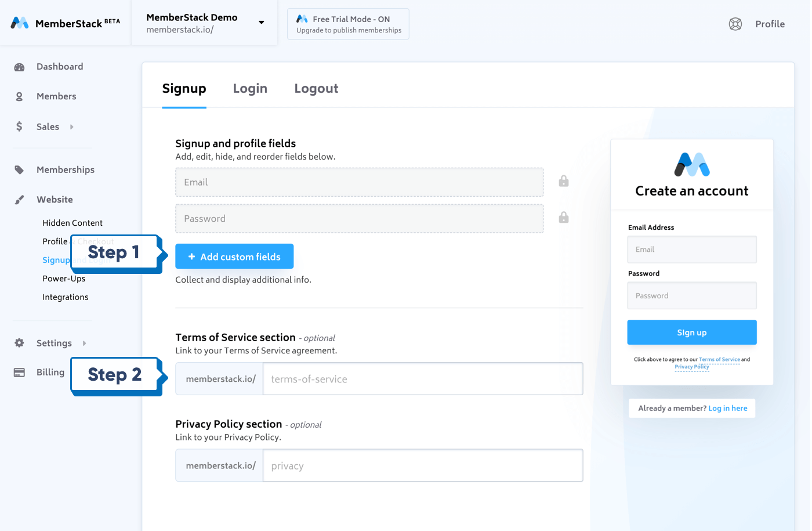Click the Sales sidebar label
The height and width of the screenshot is (531, 812).
48,127
